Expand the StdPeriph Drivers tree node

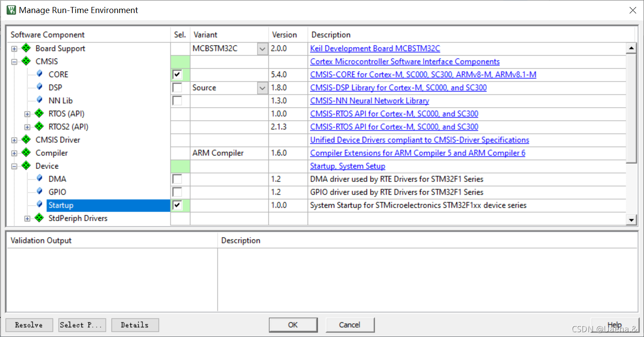27,219
